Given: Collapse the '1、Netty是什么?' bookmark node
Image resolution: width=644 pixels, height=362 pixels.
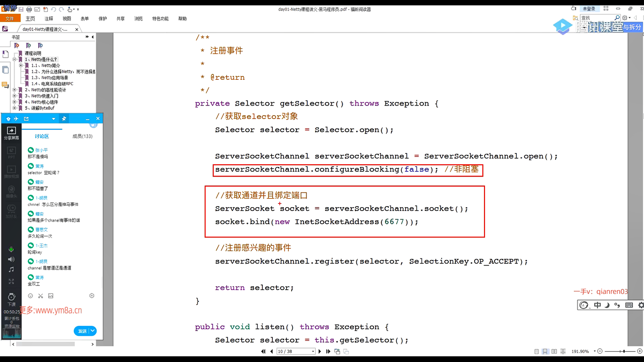Looking at the screenshot, I should click(x=14, y=59).
